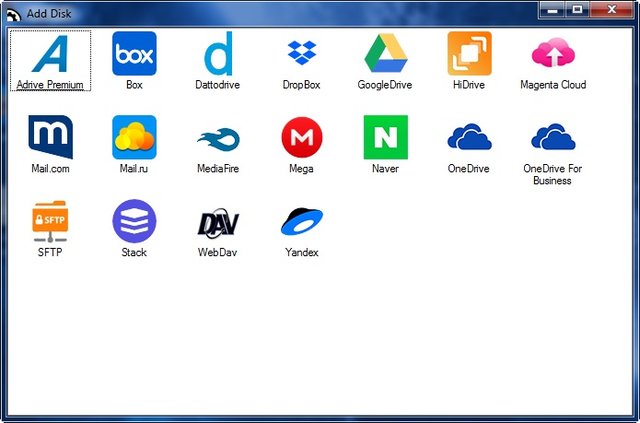Select the DropBox icon

[301, 54]
